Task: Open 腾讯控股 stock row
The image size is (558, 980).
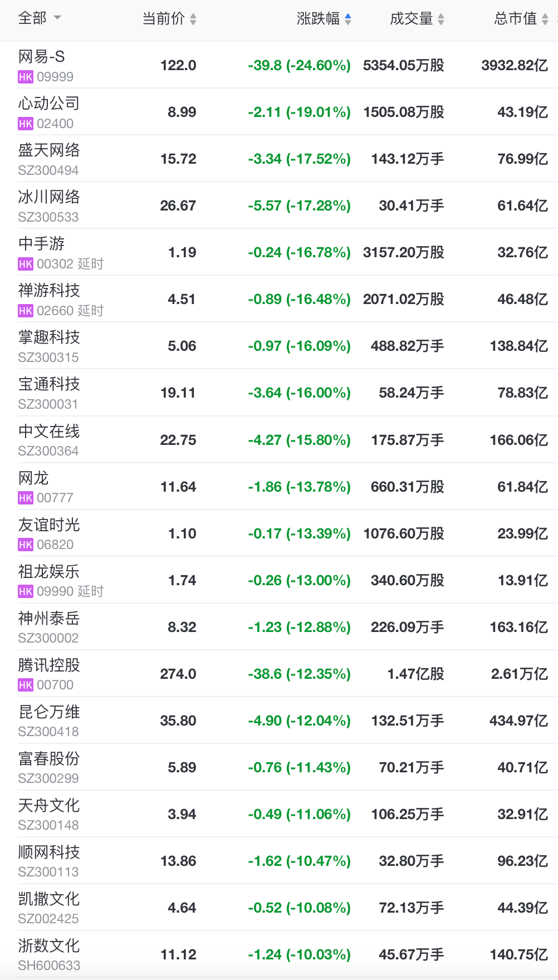Action: click(279, 674)
